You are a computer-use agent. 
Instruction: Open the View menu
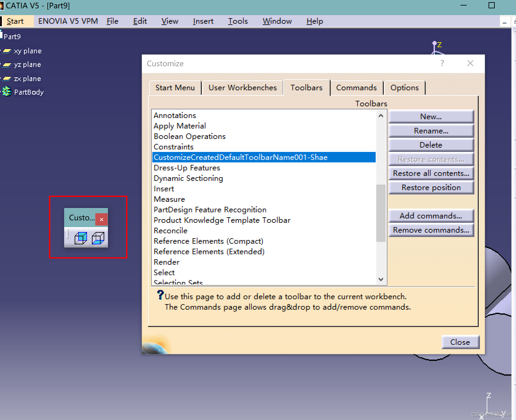point(170,21)
